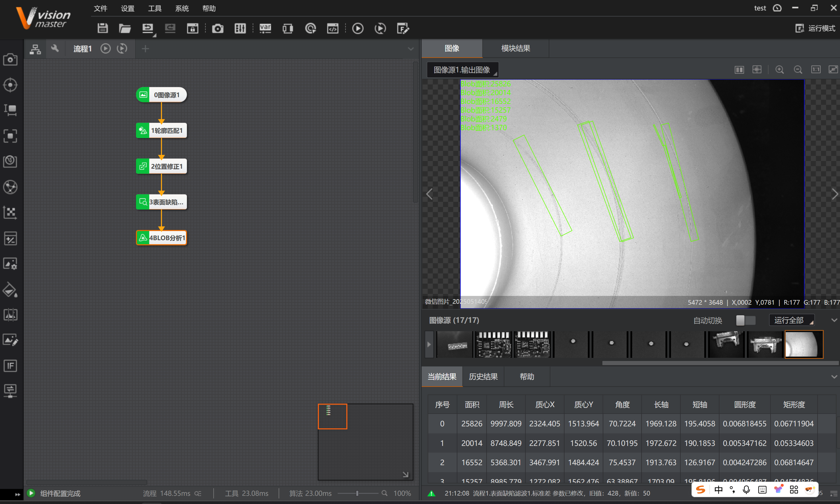Click the camera management toolbar icon
Screen dimensions: 840x504
tap(217, 28)
